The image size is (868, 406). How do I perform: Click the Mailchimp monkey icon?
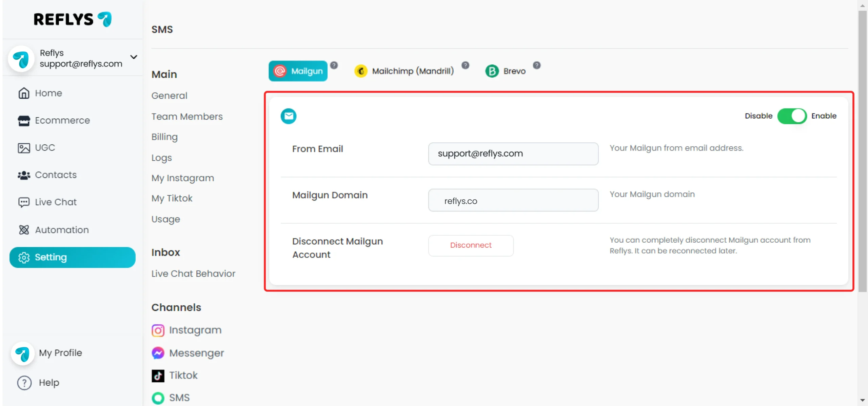pos(361,71)
